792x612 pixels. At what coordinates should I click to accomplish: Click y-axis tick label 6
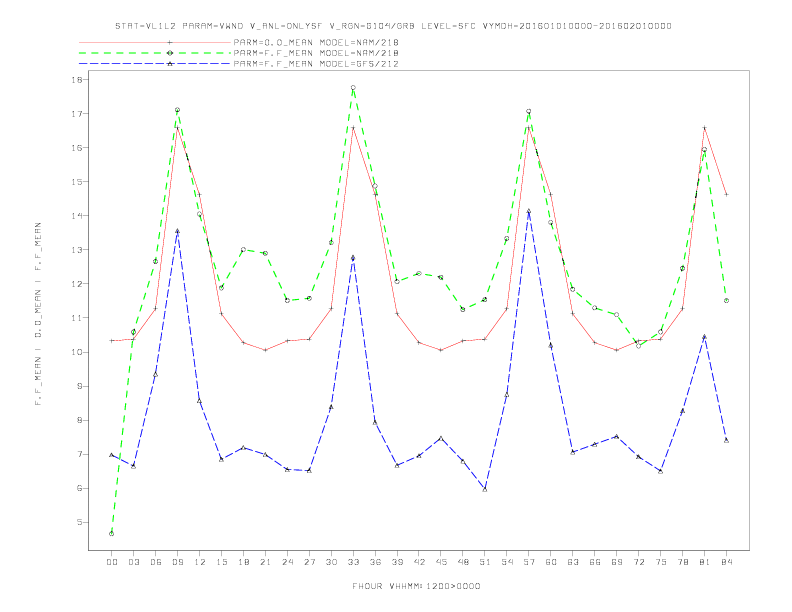coord(82,488)
